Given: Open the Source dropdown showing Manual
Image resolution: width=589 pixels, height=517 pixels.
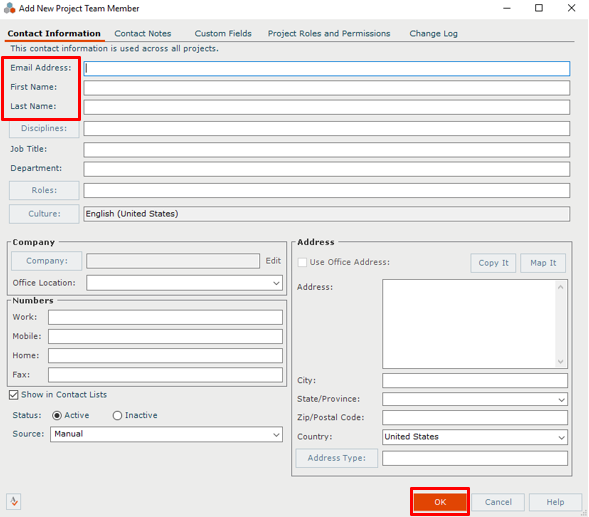Looking at the screenshot, I should pos(166,434).
